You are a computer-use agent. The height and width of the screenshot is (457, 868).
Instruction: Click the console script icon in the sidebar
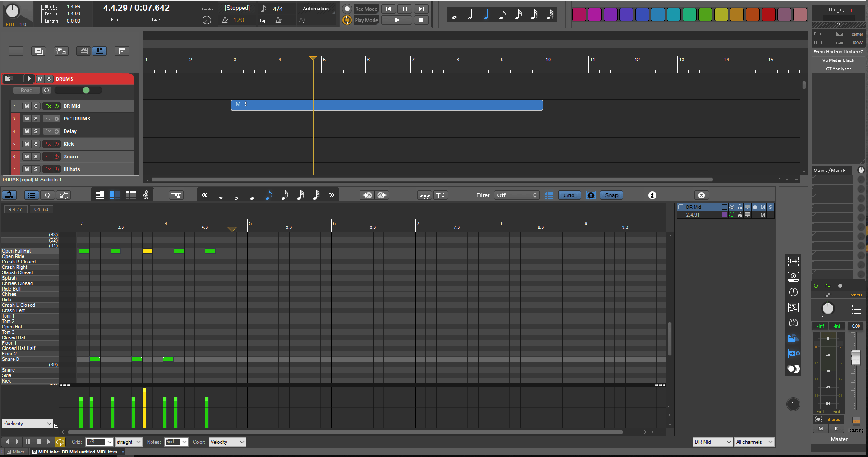click(x=793, y=308)
